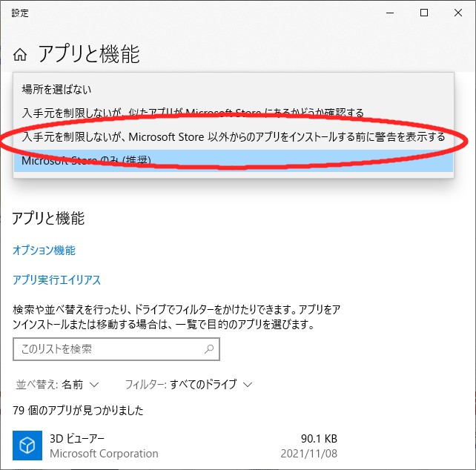
Task: Choose the 場所を選ばない option
Action: coord(56,89)
